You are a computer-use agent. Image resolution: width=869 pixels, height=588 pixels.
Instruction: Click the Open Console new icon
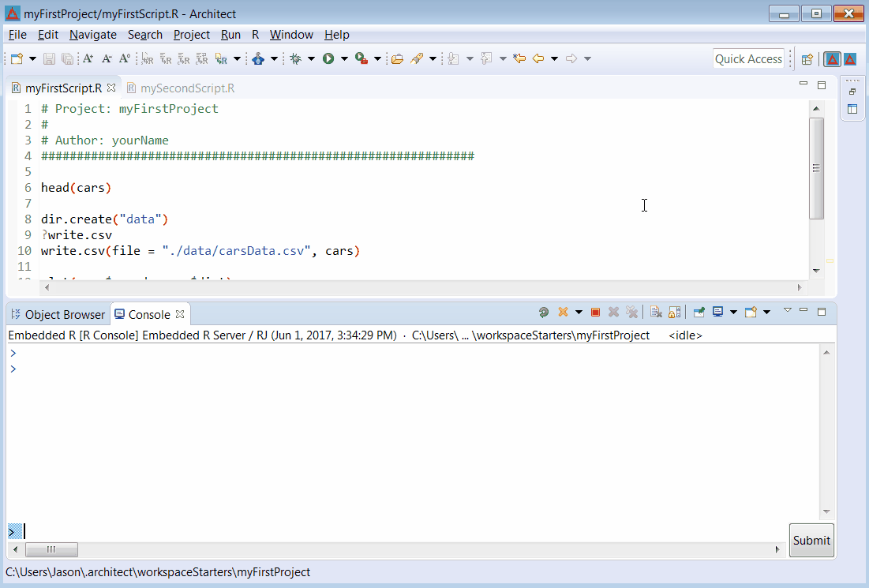click(751, 313)
